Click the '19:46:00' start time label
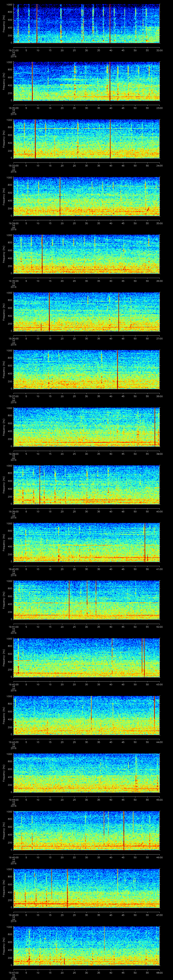This screenshot has width=173, height=980. [13, 915]
